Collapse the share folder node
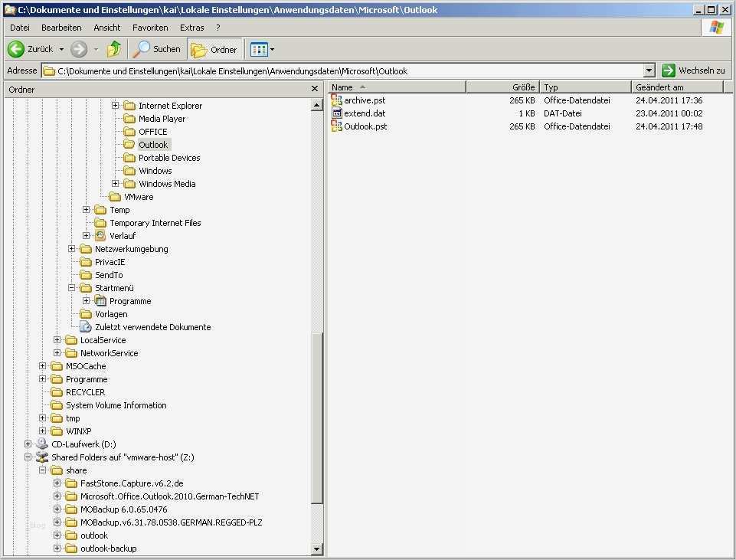 [42, 470]
